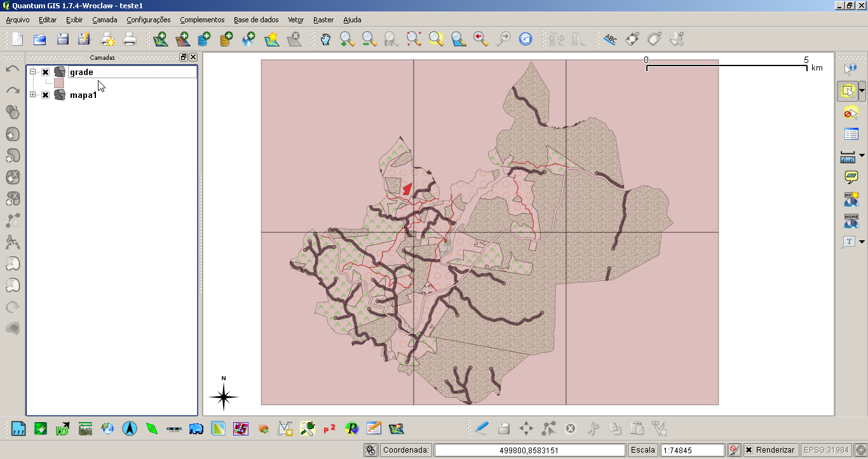Screen dimensions: 868x459
Task: Open dropdown arrow beside Select features tool
Action: (862, 91)
